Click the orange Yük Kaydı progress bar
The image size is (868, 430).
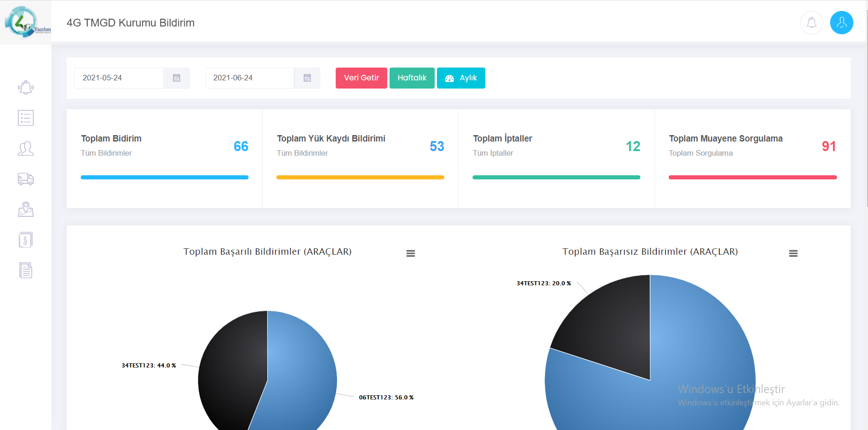tap(360, 177)
